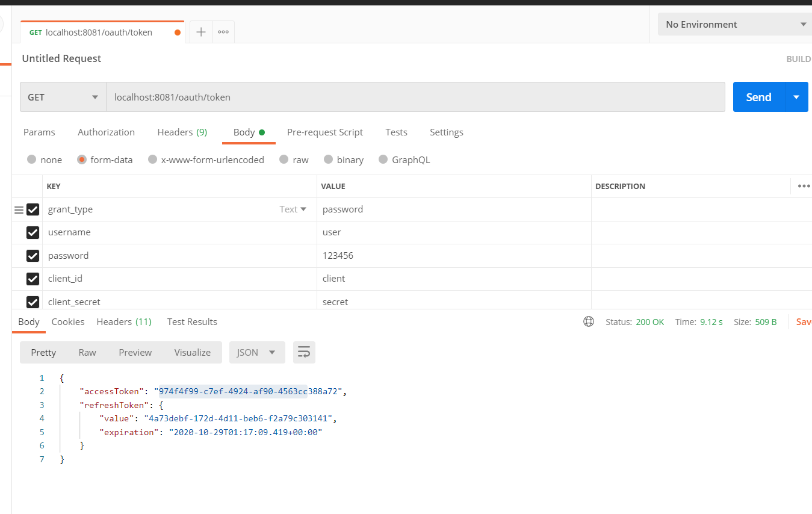Click the request URL input field

[415, 97]
